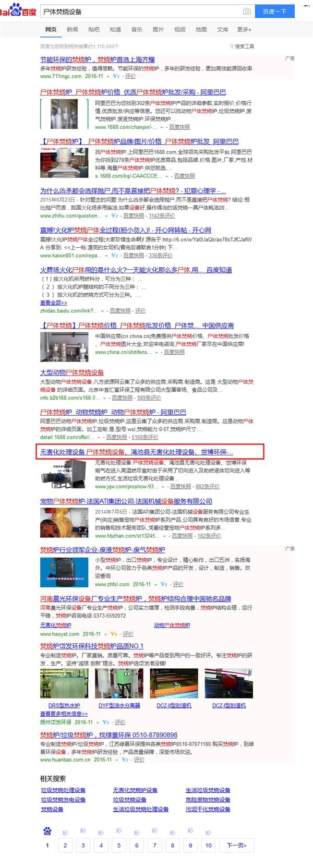This screenshot has width=313, height=868.
Task: Expand dropdown arrow after www.hbzhan.com URL
Action: pyautogui.click(x=164, y=536)
